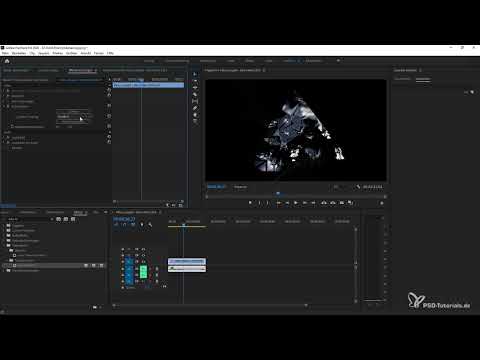
Task: Open the Clip menu
Action: 32,53
